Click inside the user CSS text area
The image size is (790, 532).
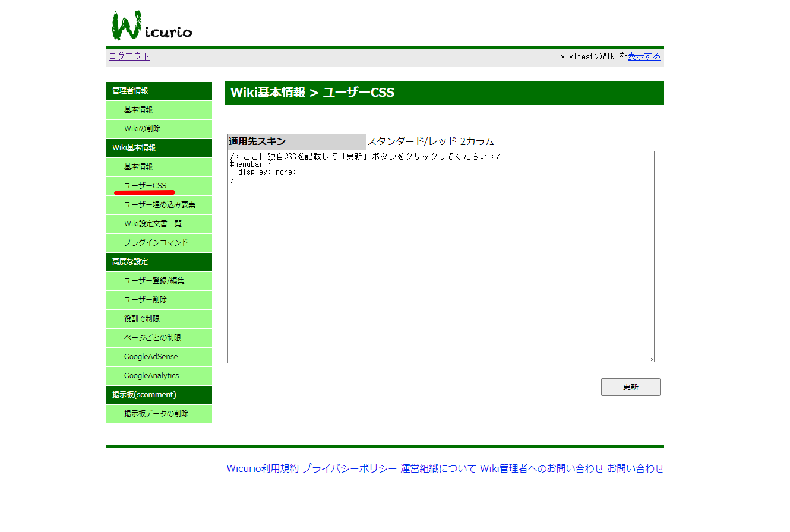pos(441,267)
